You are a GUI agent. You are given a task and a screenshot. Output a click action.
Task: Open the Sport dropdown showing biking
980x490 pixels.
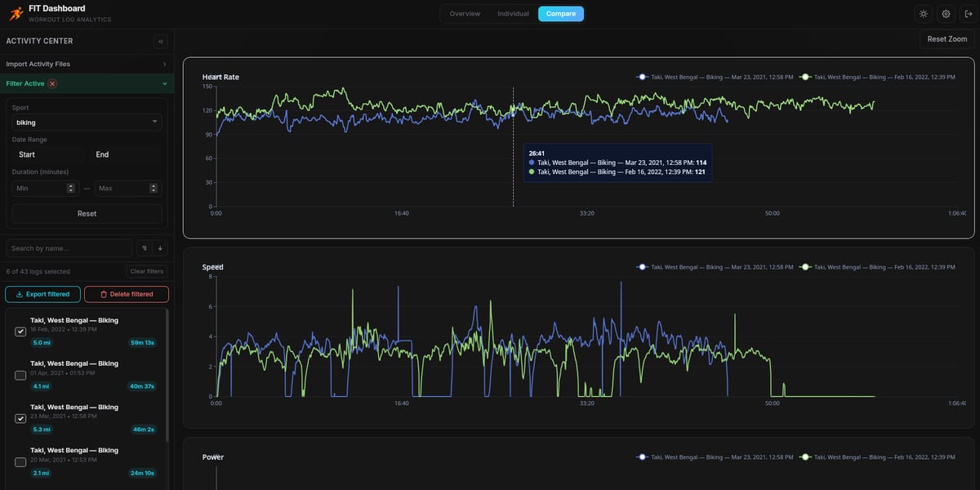(x=86, y=120)
